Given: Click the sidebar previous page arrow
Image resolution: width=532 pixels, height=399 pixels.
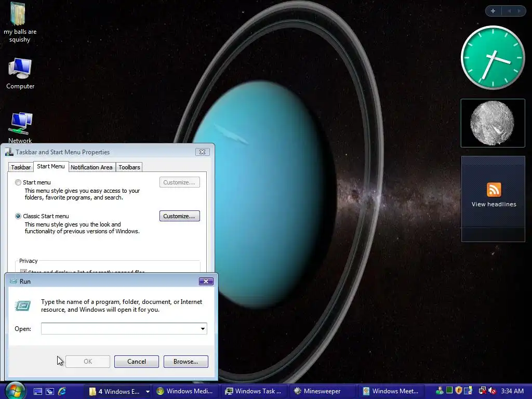Looking at the screenshot, I should pos(509,11).
